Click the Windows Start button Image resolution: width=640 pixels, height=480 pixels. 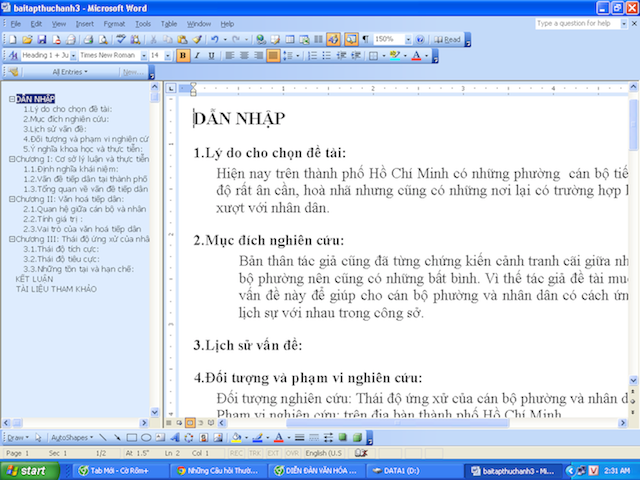30,471
